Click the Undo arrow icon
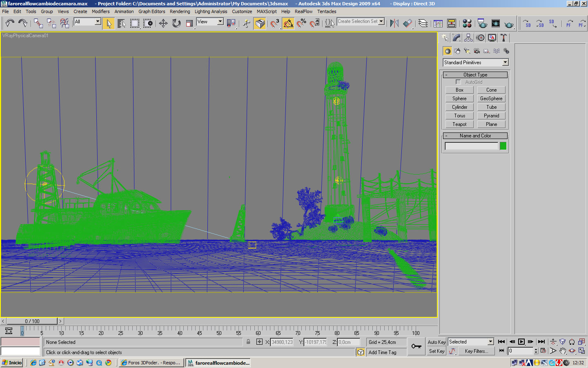The width and height of the screenshot is (588, 368). click(10, 23)
